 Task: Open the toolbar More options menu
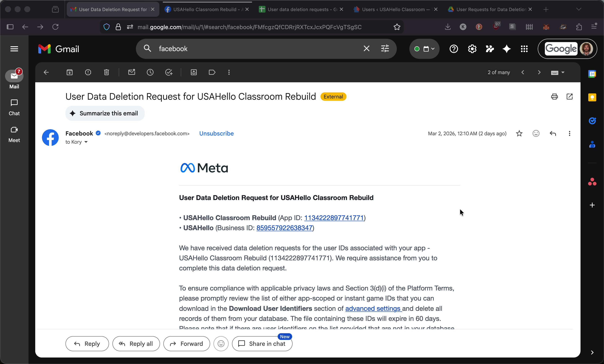click(229, 72)
